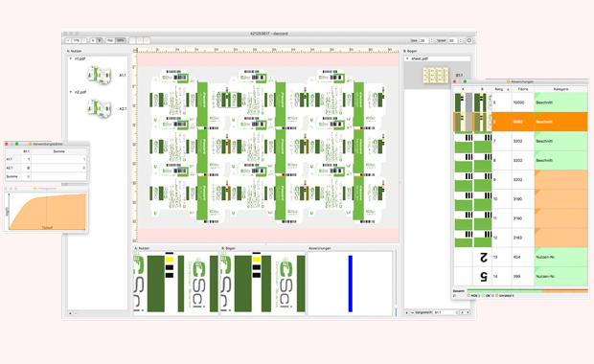Select Abweichungen row with Rang 10
Viewport: 594px width, 364px height.
tap(520, 199)
